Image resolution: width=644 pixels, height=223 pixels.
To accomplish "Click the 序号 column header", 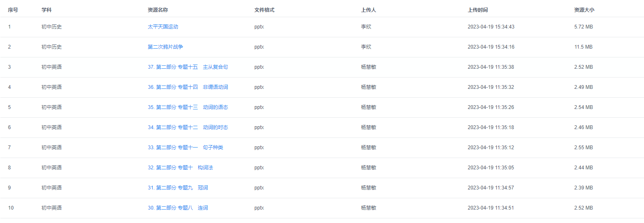I will (13, 10).
